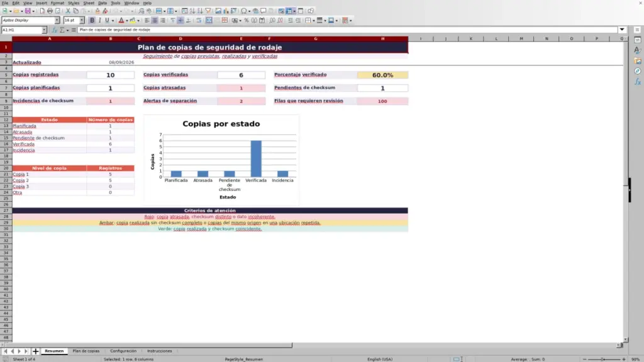This screenshot has width=644, height=362.
Task: Toggle Underline formatting
Action: tap(107, 20)
